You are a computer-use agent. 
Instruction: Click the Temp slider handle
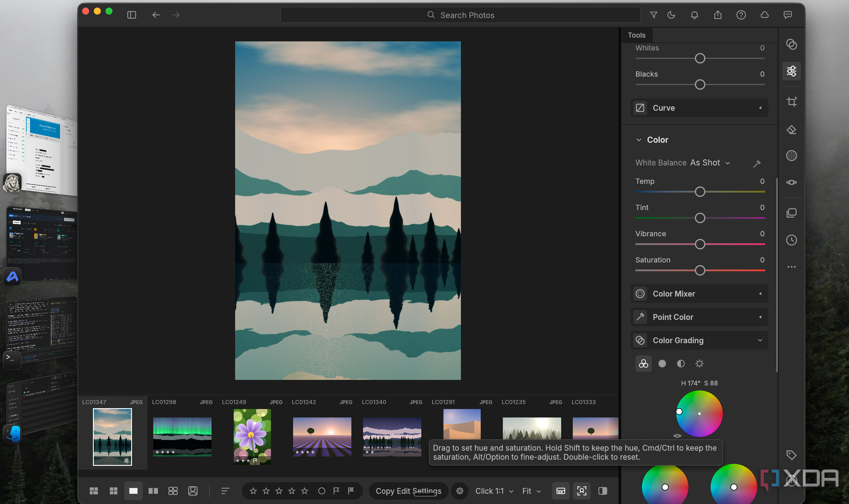pyautogui.click(x=700, y=192)
